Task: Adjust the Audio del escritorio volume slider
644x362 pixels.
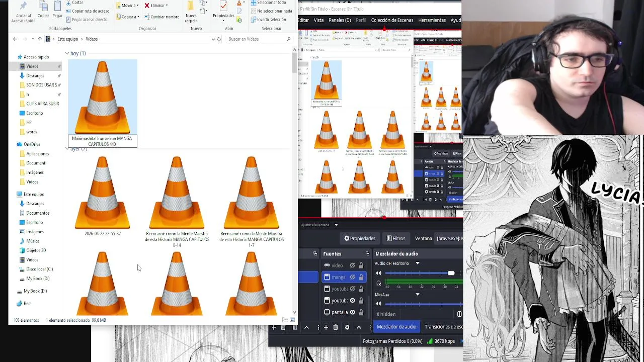Action: (x=424, y=273)
